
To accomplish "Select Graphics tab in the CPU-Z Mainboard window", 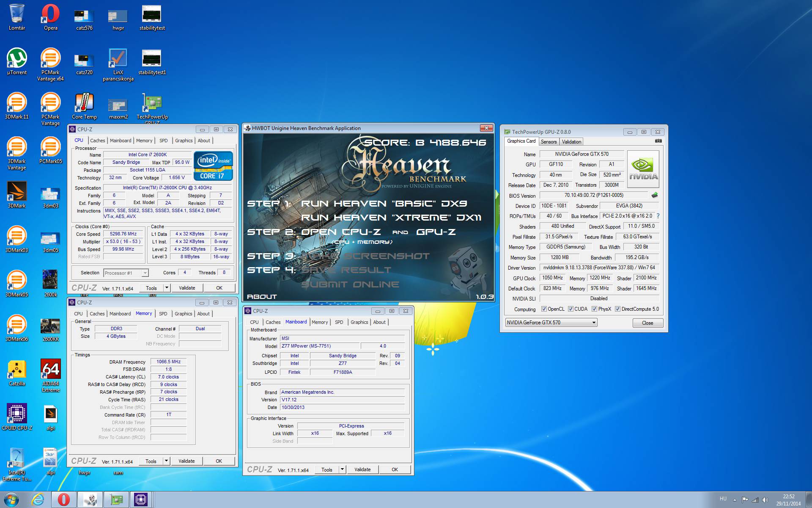I will click(359, 322).
